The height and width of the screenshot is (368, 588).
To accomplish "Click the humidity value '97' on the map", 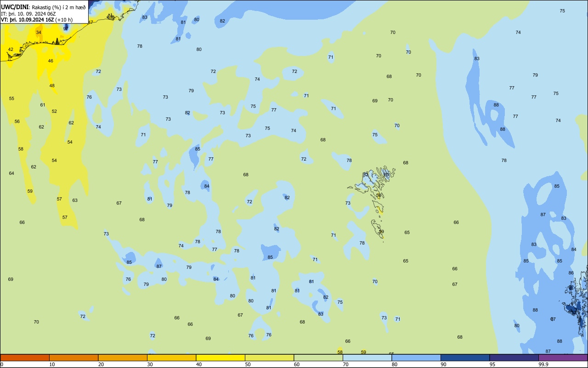I will (66, 28).
